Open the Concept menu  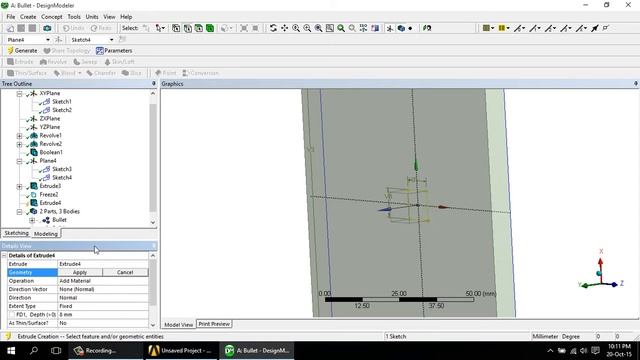(52, 17)
